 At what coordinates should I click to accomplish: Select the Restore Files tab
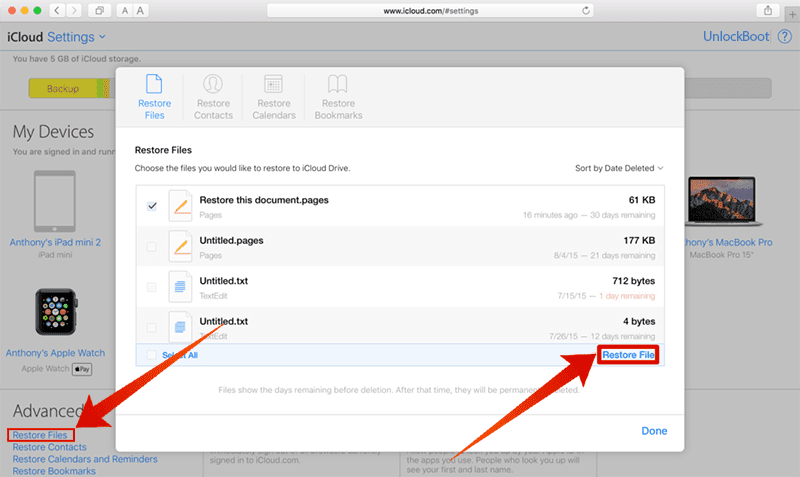point(154,97)
